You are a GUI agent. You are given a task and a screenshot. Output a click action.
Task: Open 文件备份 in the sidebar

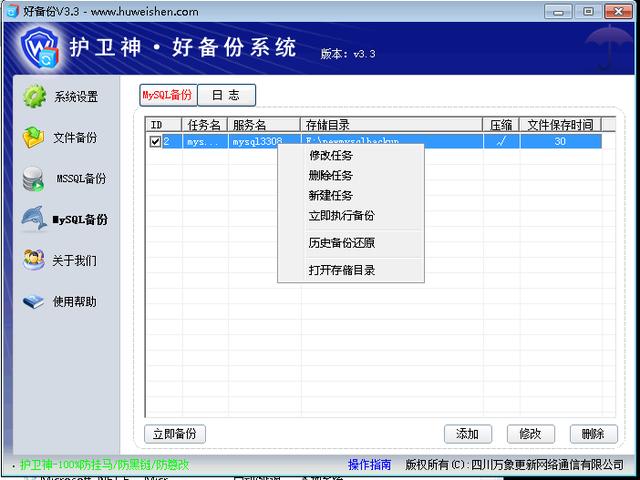click(75, 138)
